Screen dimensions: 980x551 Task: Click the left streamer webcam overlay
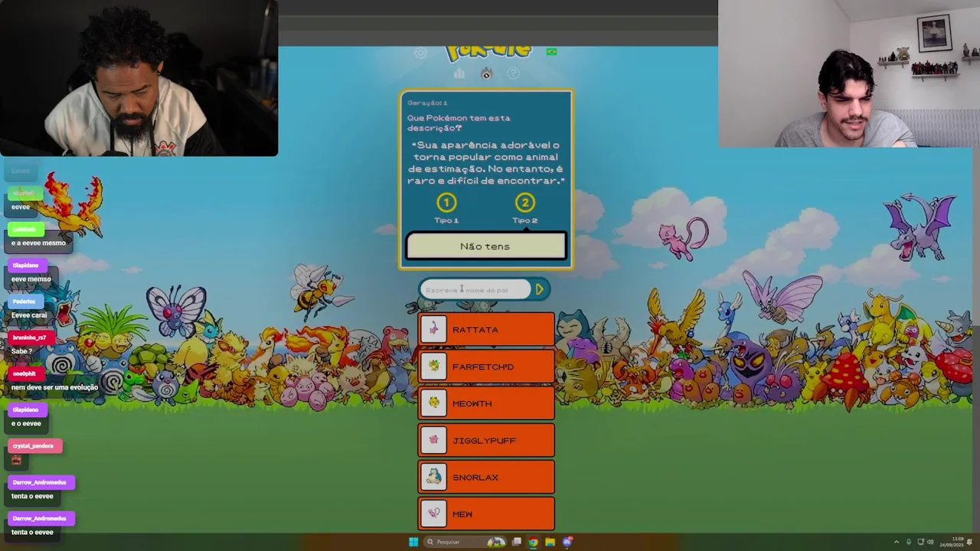pyautogui.click(x=139, y=78)
